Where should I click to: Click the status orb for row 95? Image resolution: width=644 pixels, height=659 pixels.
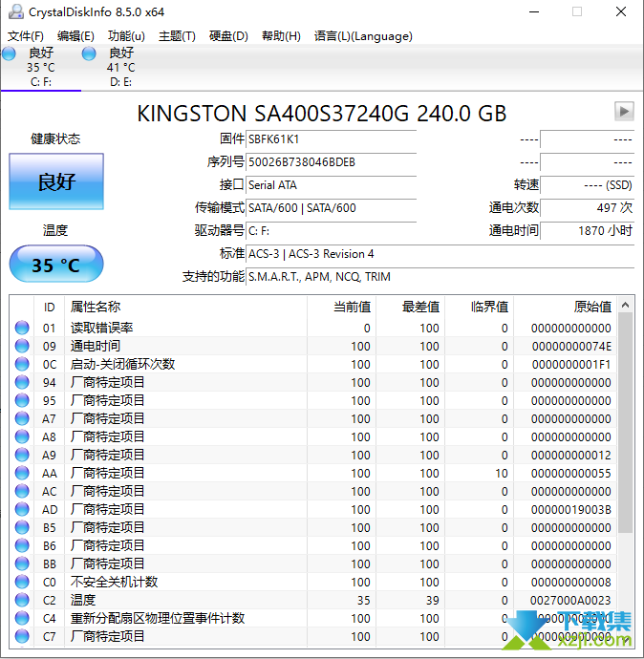click(22, 400)
